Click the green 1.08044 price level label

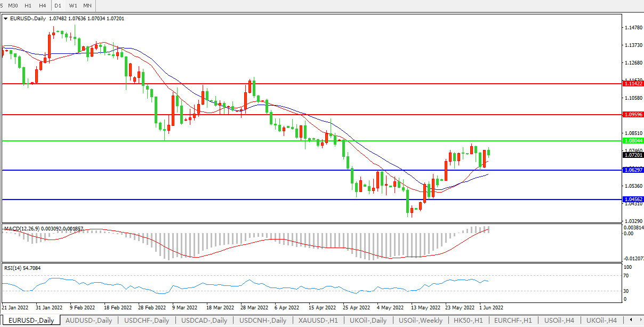[633, 141]
